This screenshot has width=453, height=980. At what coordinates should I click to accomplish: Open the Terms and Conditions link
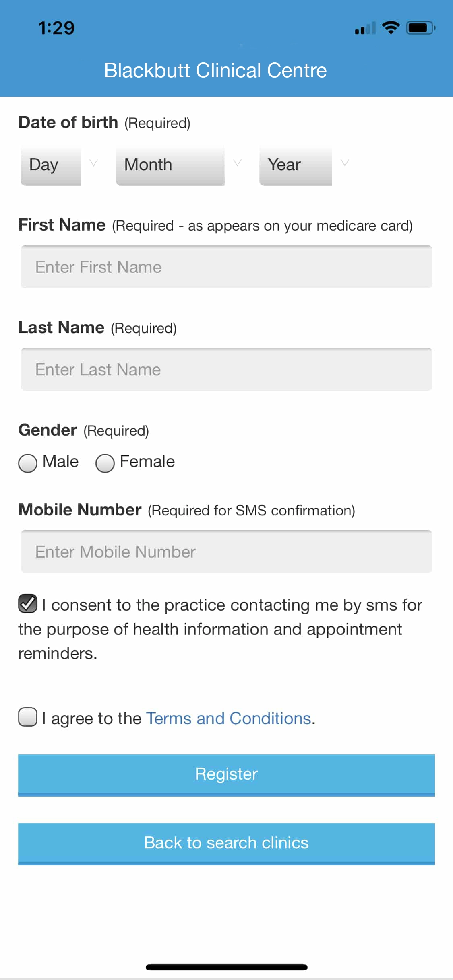tap(228, 719)
